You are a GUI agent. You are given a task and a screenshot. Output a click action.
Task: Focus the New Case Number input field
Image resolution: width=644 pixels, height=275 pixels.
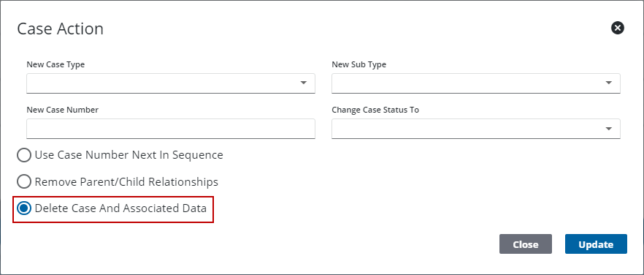(x=171, y=129)
